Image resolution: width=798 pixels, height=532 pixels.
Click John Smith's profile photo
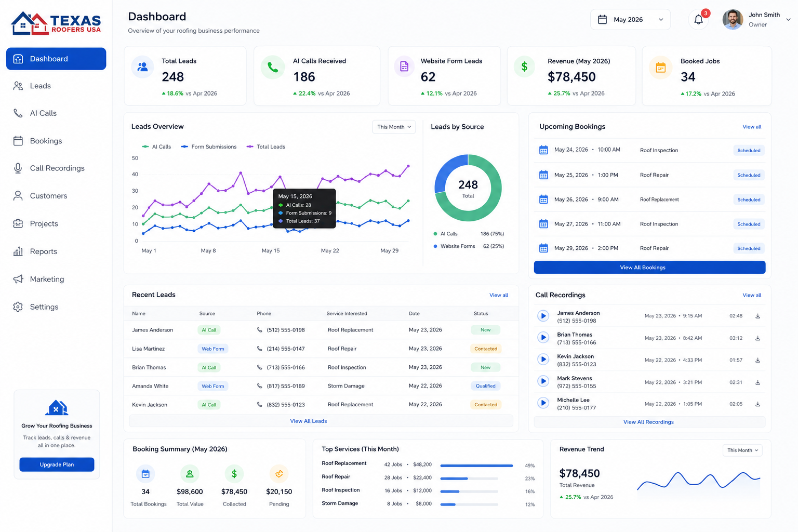tap(733, 20)
